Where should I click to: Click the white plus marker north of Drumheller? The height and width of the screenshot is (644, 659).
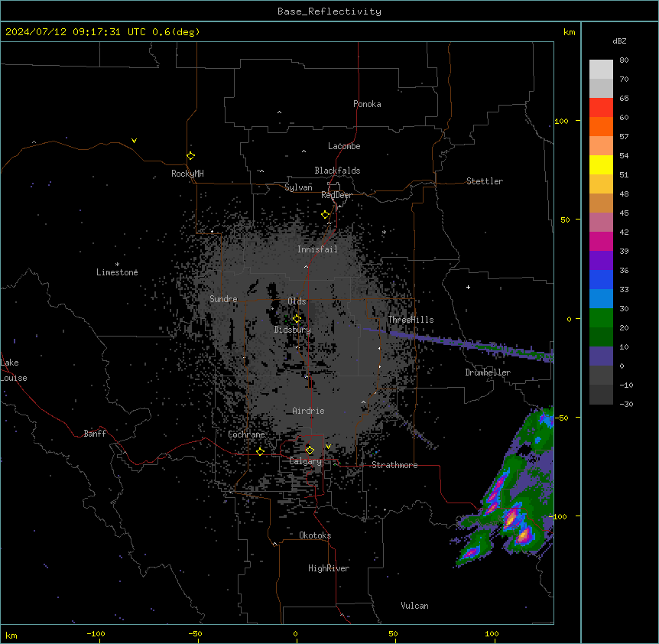click(x=468, y=287)
